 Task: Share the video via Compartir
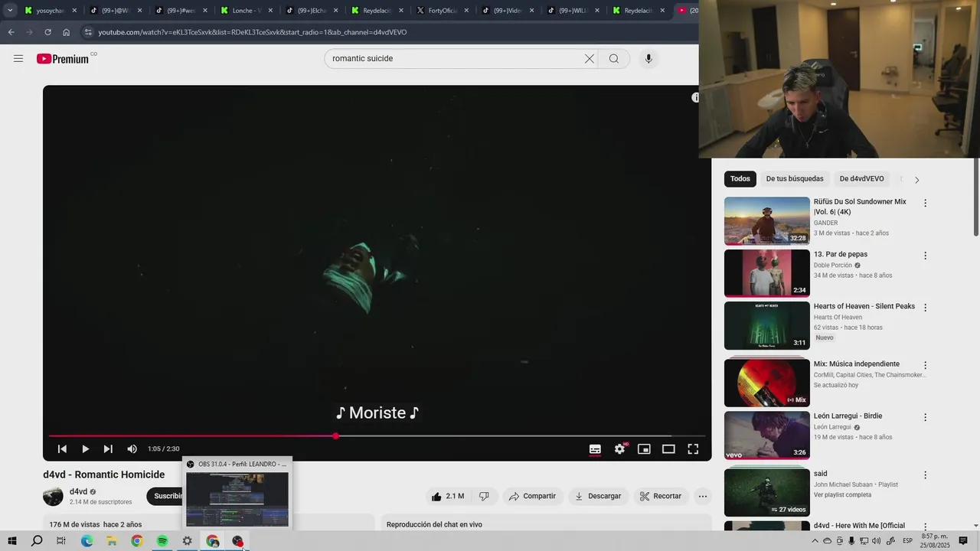pyautogui.click(x=532, y=496)
